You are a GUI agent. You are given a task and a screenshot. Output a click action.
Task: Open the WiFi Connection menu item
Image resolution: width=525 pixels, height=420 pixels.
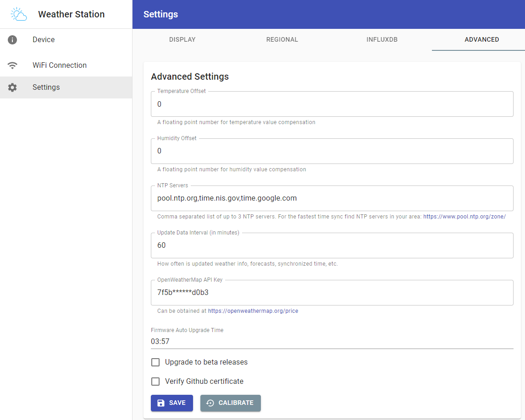(x=66, y=65)
